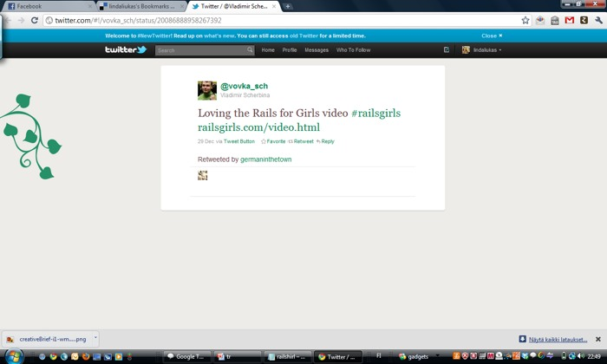
Task: Open the #railsgirls hashtag
Action: click(375, 113)
